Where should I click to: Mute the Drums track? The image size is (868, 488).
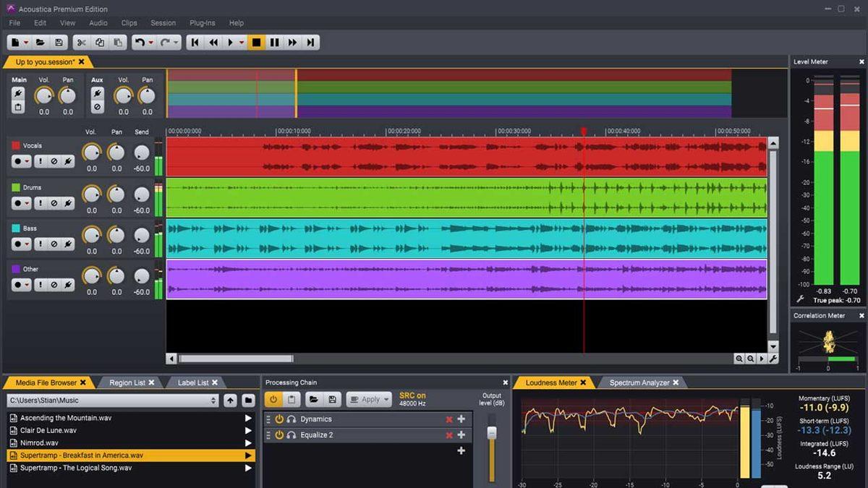pos(54,203)
